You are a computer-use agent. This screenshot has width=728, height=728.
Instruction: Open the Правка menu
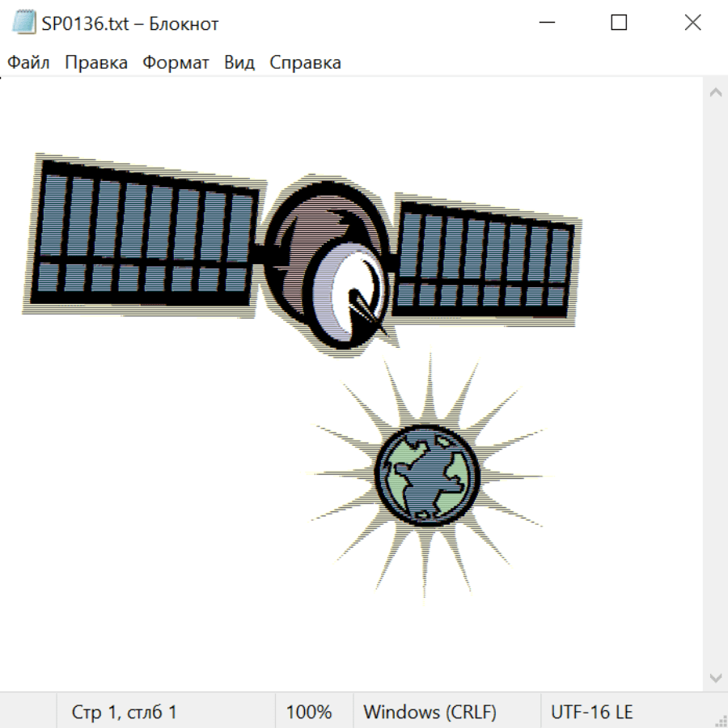point(96,62)
